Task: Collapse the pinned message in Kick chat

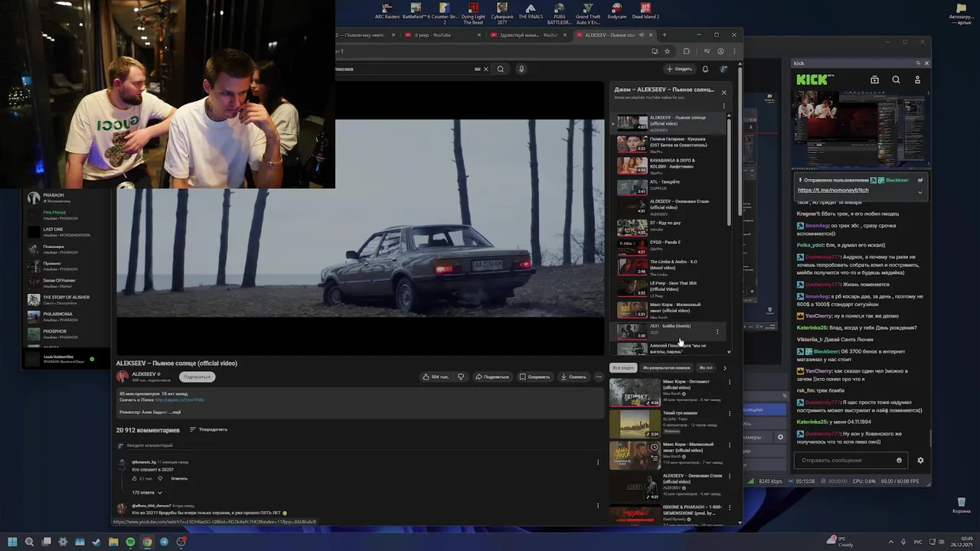Action: 920,192
